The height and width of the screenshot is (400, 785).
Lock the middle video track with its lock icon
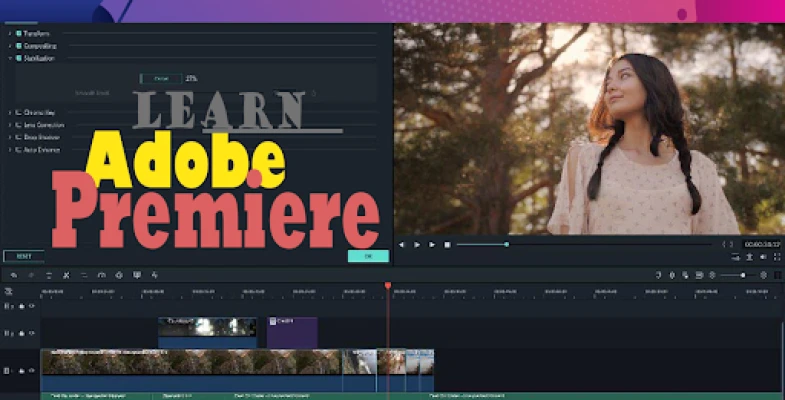[x=22, y=333]
